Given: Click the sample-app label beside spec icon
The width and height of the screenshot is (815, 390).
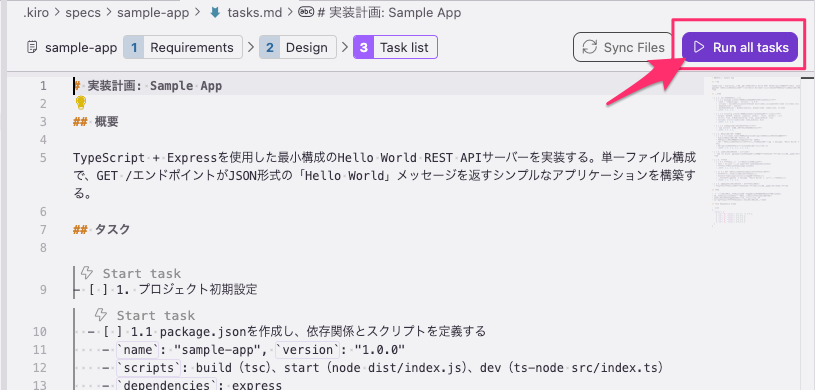Looking at the screenshot, I should click(x=81, y=48).
